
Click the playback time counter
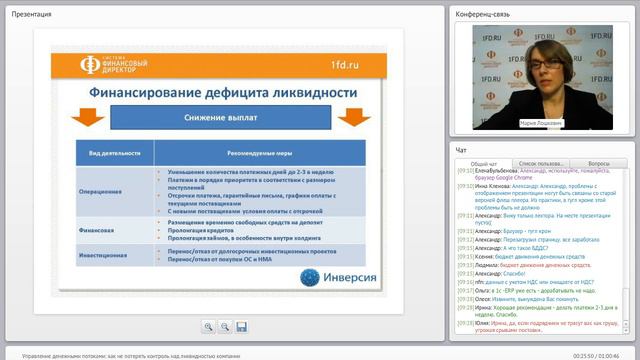pyautogui.click(x=596, y=356)
